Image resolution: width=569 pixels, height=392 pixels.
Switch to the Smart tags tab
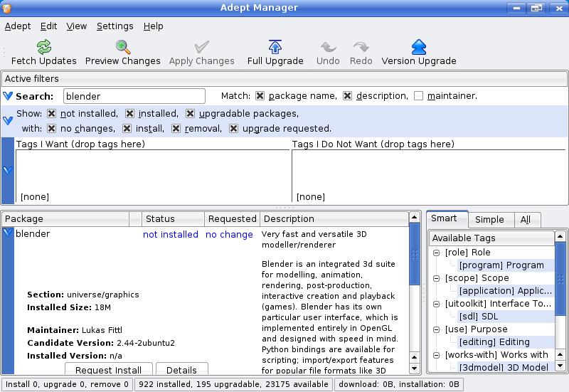coord(447,218)
